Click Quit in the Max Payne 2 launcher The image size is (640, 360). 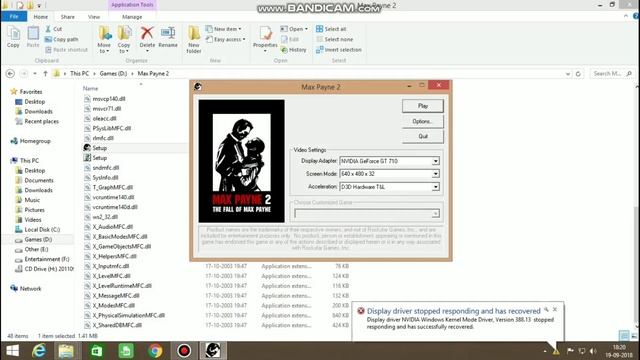pos(423,136)
